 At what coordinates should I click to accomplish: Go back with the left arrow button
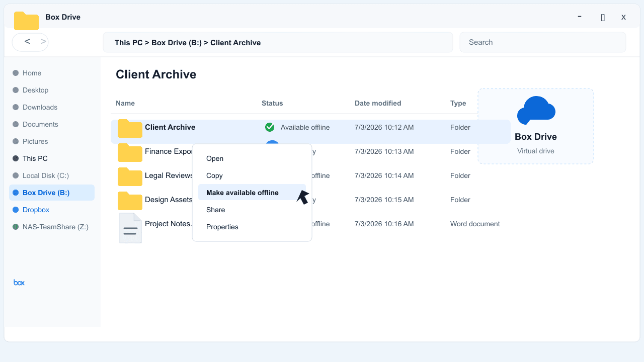(x=27, y=42)
